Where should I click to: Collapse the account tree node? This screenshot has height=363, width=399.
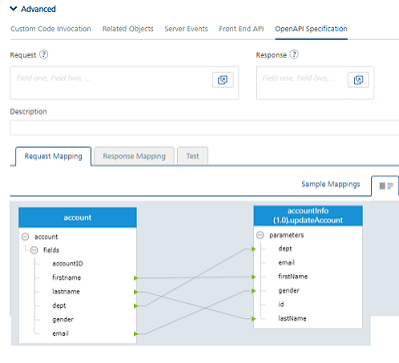pyautogui.click(x=25, y=237)
